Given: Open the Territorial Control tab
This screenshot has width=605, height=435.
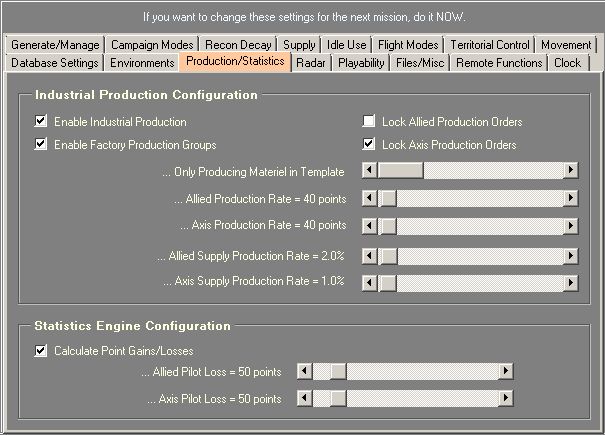Looking at the screenshot, I should [490, 45].
